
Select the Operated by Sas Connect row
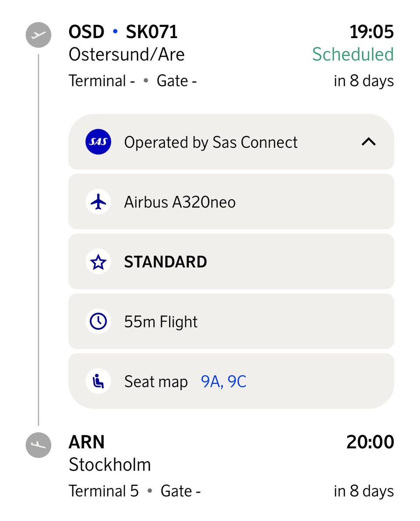pos(211,142)
